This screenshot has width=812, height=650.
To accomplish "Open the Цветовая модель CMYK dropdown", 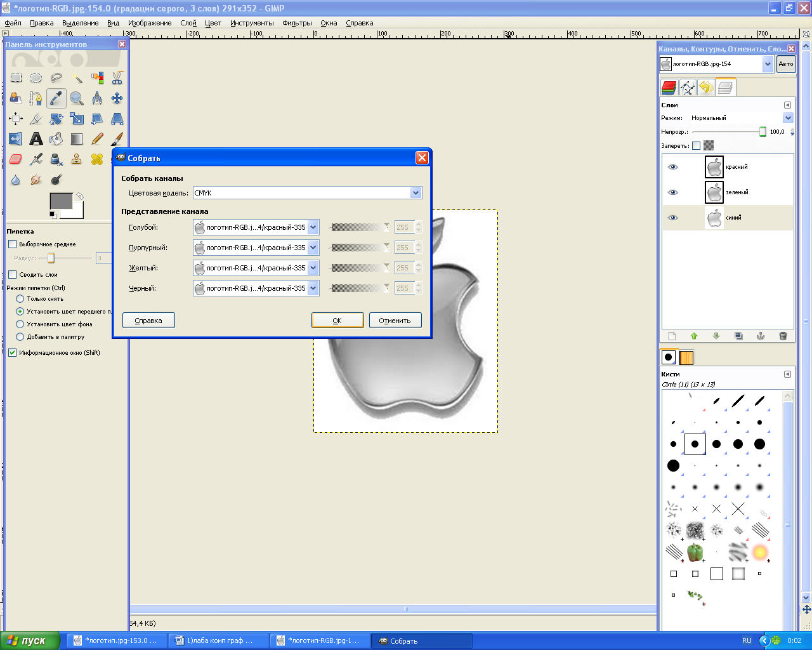I will 308,193.
